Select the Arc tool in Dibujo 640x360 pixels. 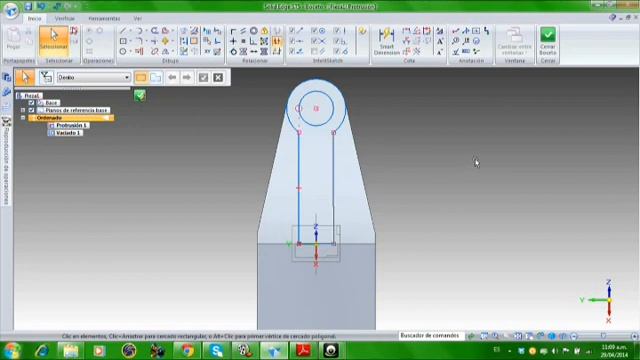coord(139,31)
